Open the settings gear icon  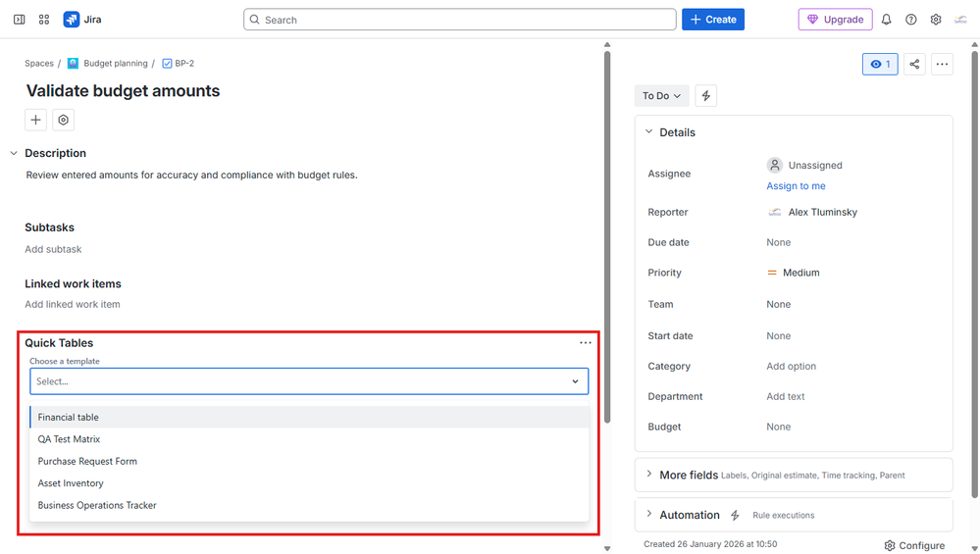point(936,20)
